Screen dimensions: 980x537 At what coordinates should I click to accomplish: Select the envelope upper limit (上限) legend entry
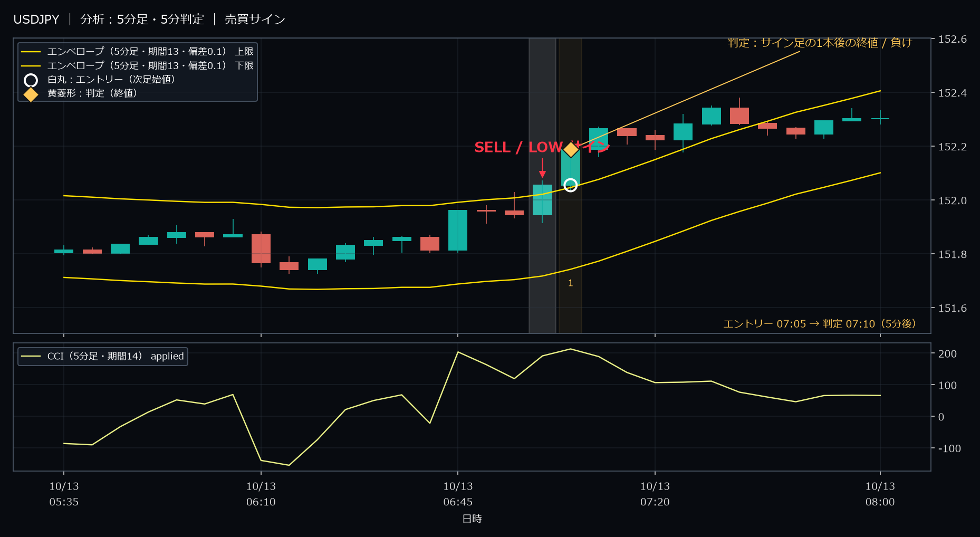137,52
